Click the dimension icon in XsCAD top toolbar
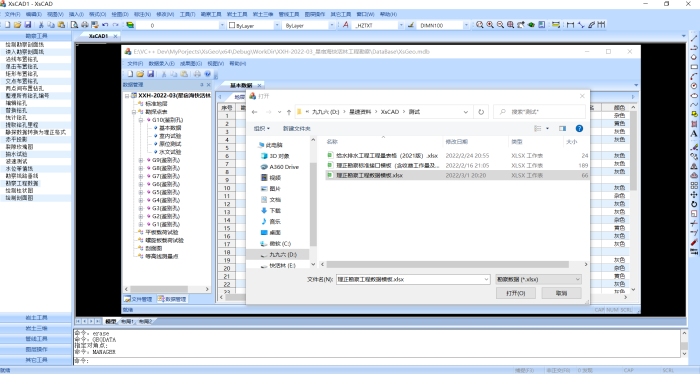The width and height of the screenshot is (700, 374). 570,25
